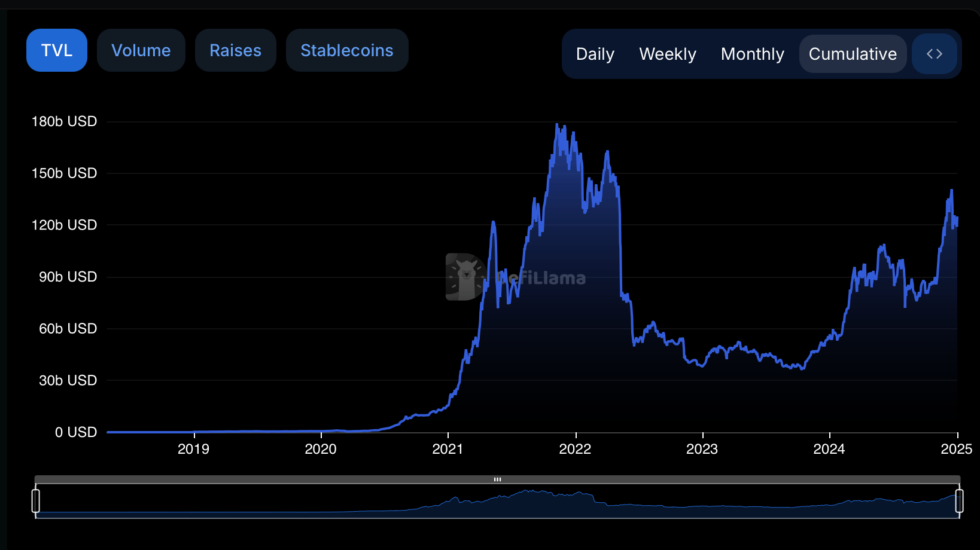Image resolution: width=980 pixels, height=550 pixels.
Task: Switch to the Daily grouping
Action: point(595,54)
